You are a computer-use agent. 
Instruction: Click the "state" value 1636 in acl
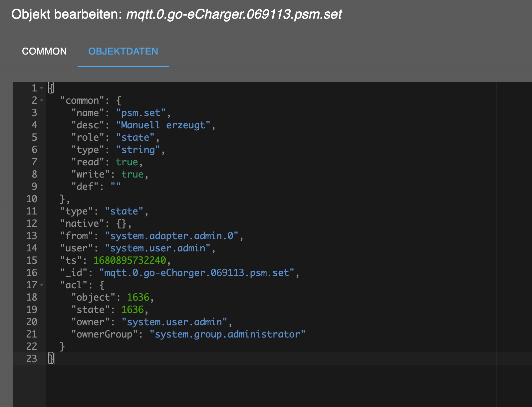point(132,310)
